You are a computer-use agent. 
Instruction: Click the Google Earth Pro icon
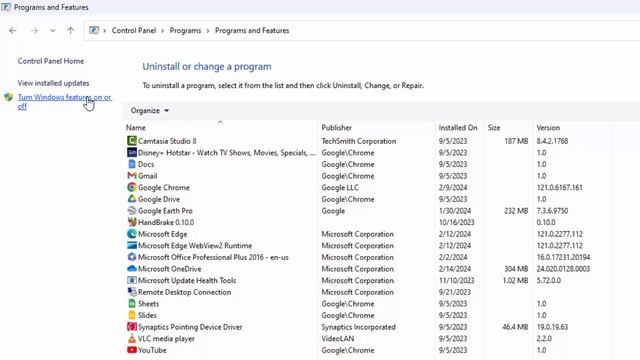pyautogui.click(x=131, y=211)
